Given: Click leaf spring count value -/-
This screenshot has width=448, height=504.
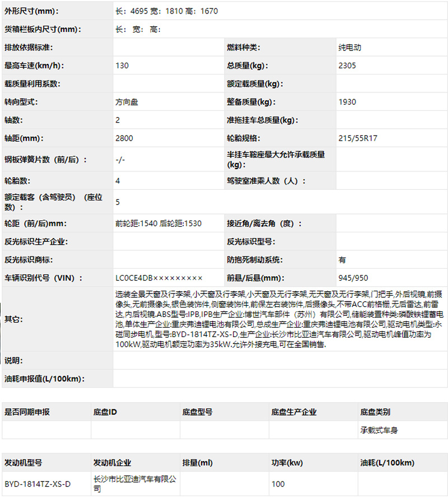Looking at the screenshot, I should pyautogui.click(x=120, y=160).
